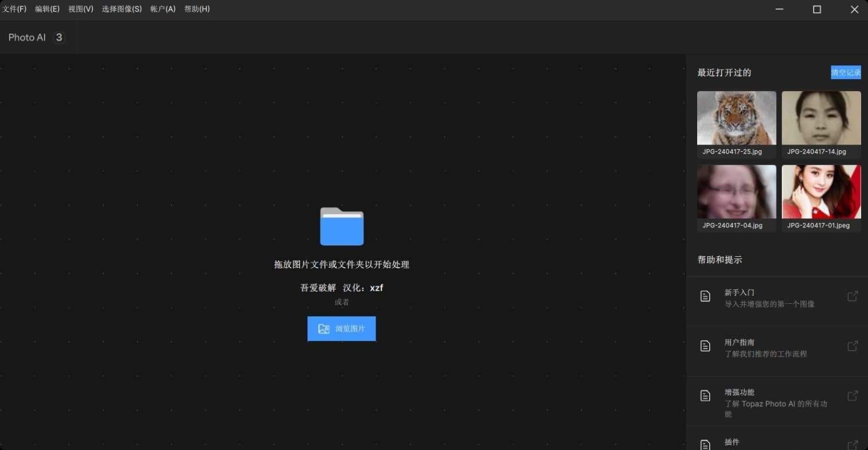Click the document icon beside 增强功能
This screenshot has width=868, height=450.
pos(705,396)
